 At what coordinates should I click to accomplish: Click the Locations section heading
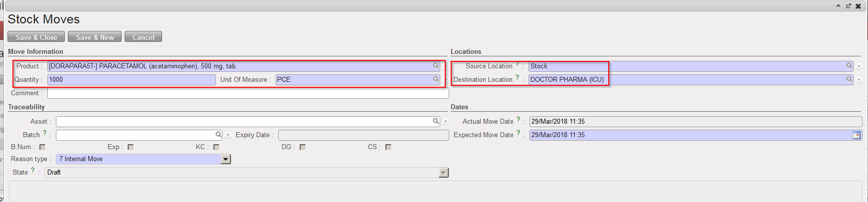pyautogui.click(x=466, y=51)
